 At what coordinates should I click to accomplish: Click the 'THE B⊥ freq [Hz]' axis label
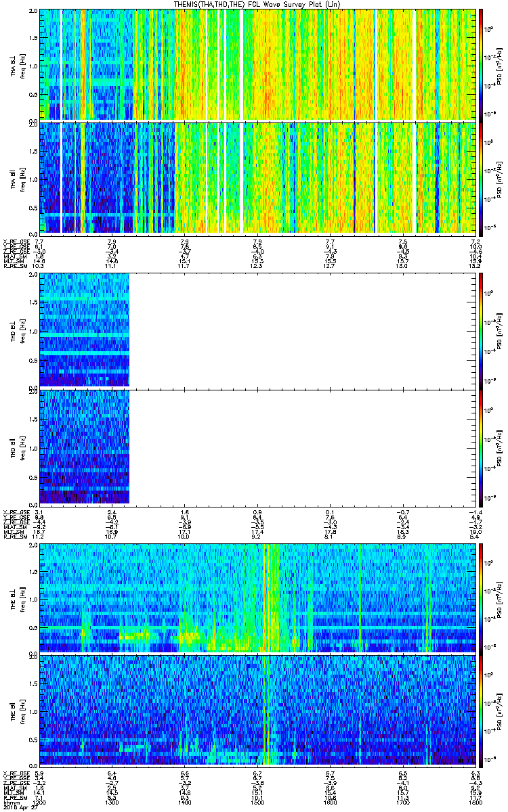(x=18, y=597)
